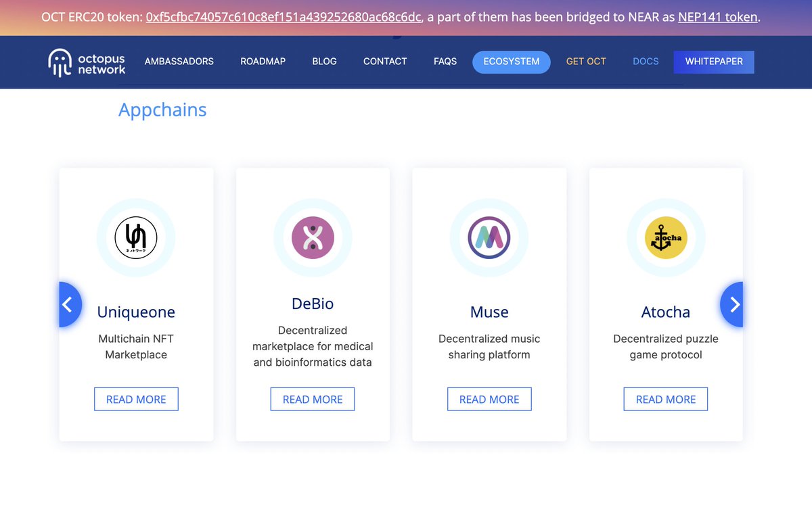
Task: Click READ MORE under DeBio
Action: [313, 399]
